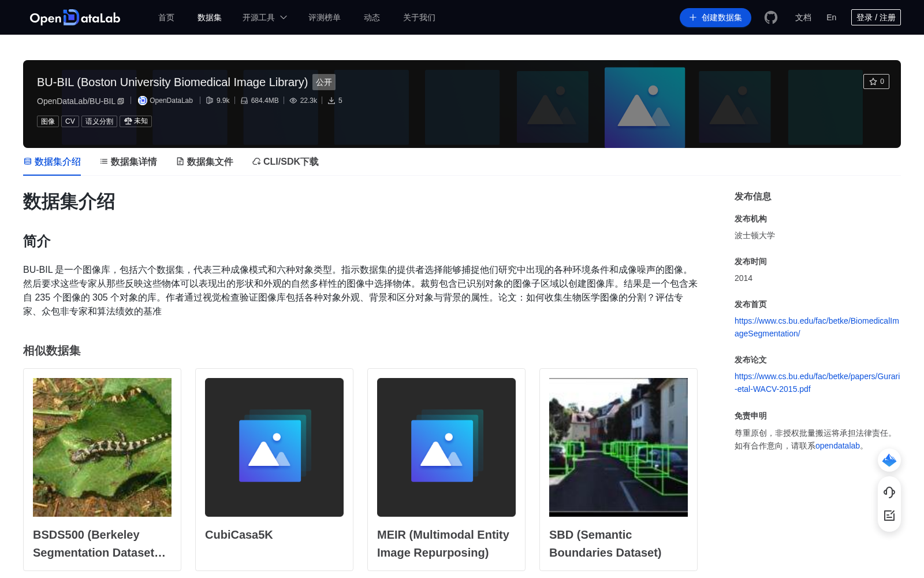The height and width of the screenshot is (578, 924).
Task: Open the SBD street scene thumbnail
Action: pyautogui.click(x=619, y=447)
